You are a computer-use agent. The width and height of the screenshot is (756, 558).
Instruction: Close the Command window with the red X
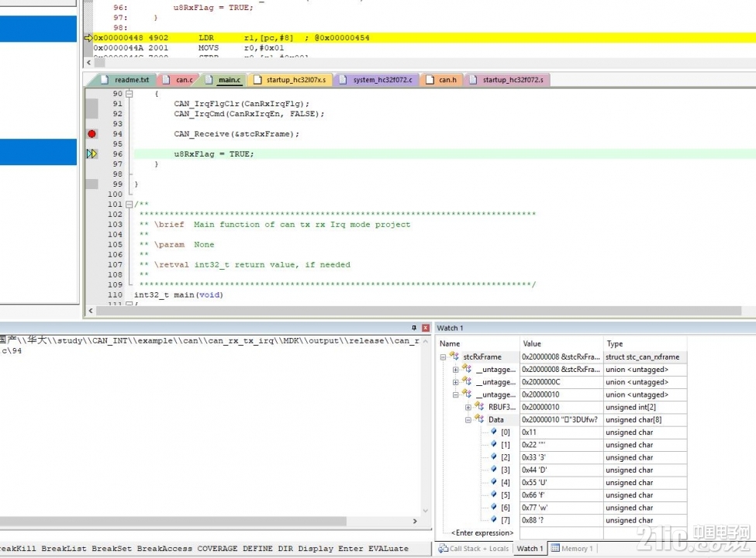click(425, 328)
